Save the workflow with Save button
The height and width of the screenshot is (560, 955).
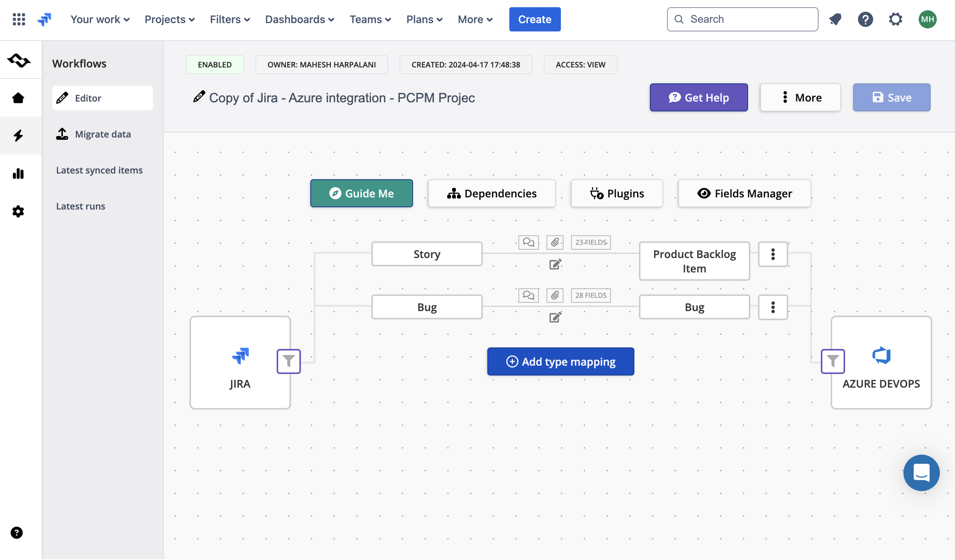click(x=892, y=97)
